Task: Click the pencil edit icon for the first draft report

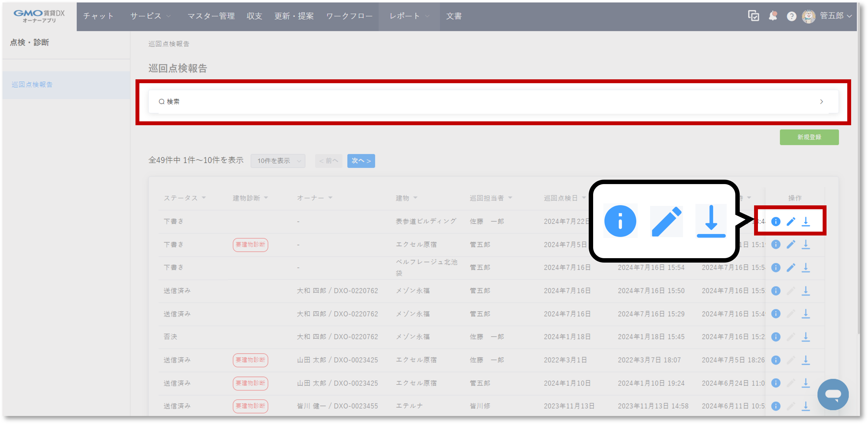Action: 791,221
